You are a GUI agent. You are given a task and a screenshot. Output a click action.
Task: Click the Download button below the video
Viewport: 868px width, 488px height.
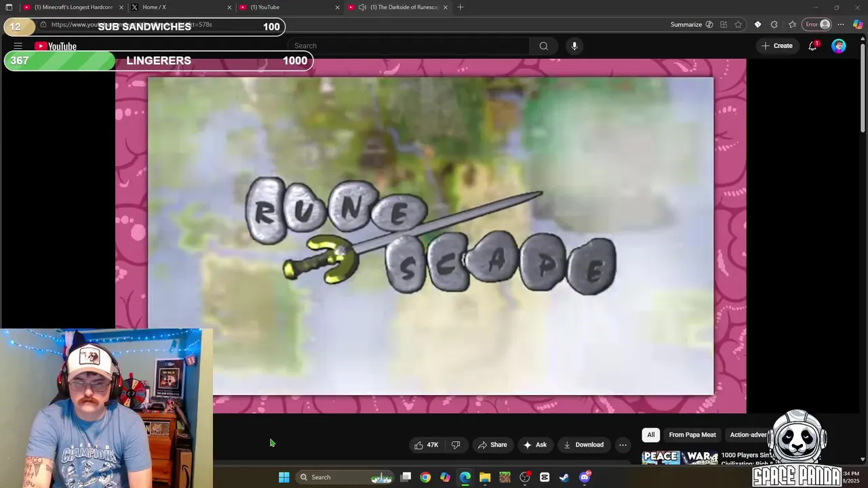pyautogui.click(x=583, y=445)
